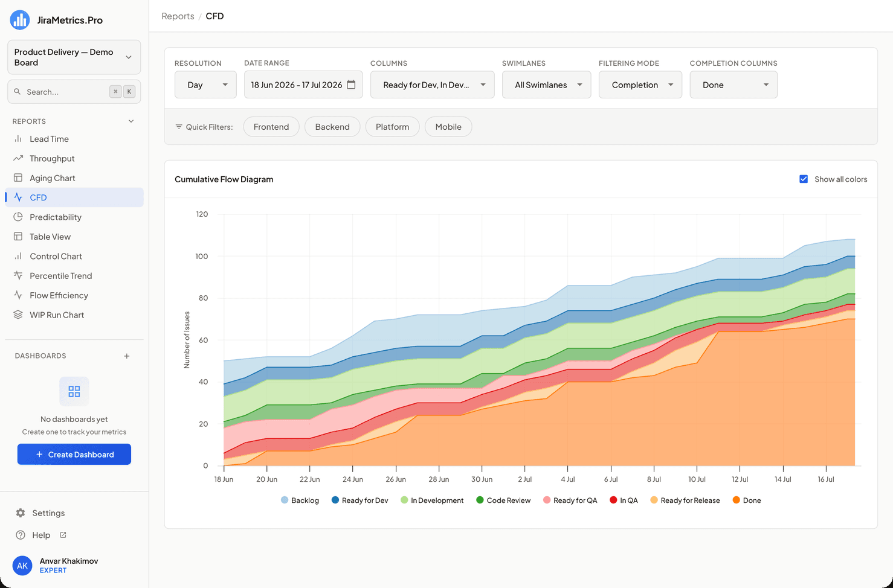Open the Throughput report
The height and width of the screenshot is (588, 893).
click(x=74, y=158)
